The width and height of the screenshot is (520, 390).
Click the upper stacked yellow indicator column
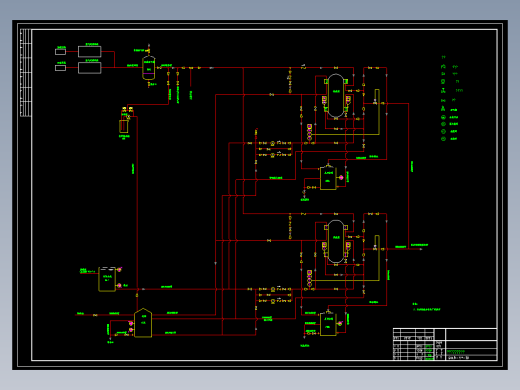309,133
